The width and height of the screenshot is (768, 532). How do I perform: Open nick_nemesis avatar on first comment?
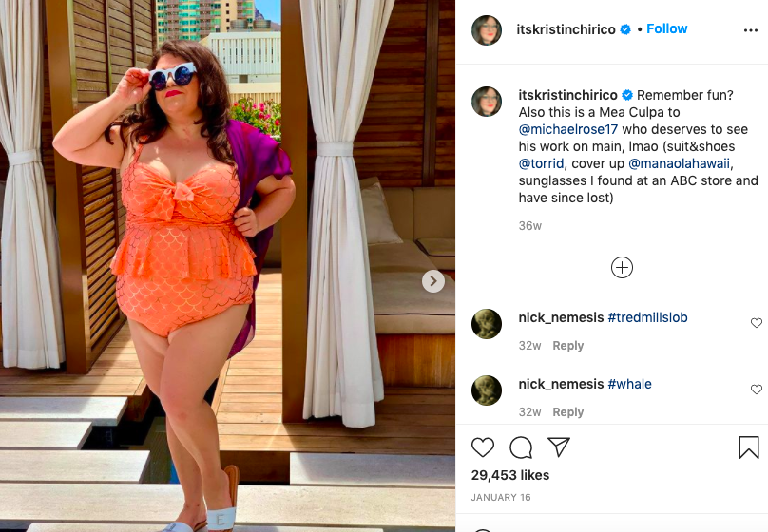(x=487, y=324)
